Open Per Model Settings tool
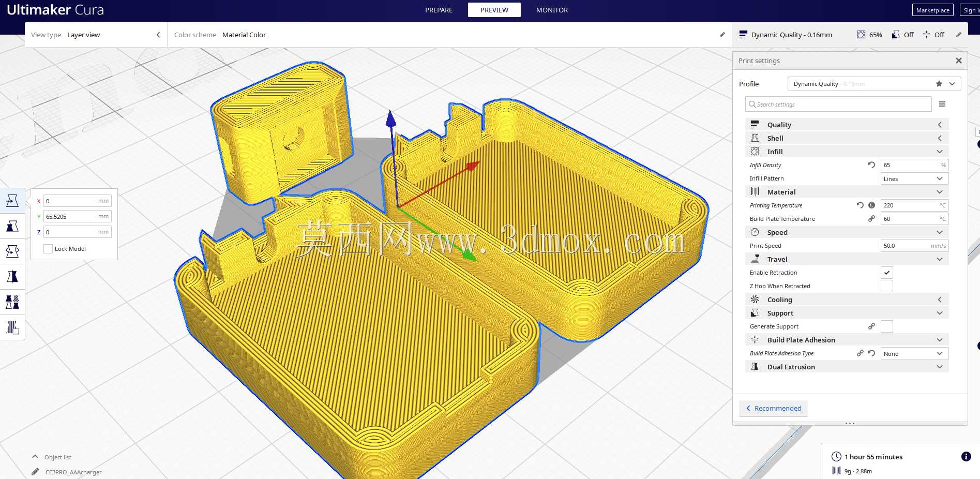This screenshot has width=980, height=479. pyautogui.click(x=12, y=302)
